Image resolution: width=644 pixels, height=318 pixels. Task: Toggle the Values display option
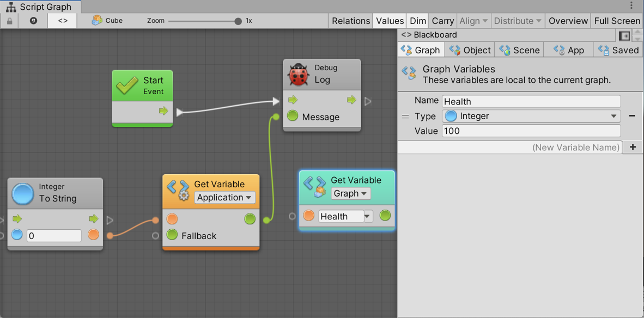[390, 21]
